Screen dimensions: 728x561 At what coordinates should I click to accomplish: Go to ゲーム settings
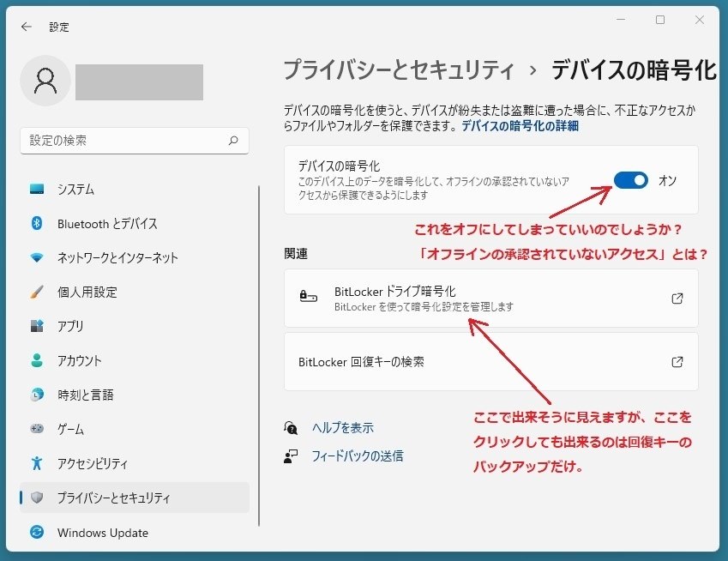(x=135, y=429)
